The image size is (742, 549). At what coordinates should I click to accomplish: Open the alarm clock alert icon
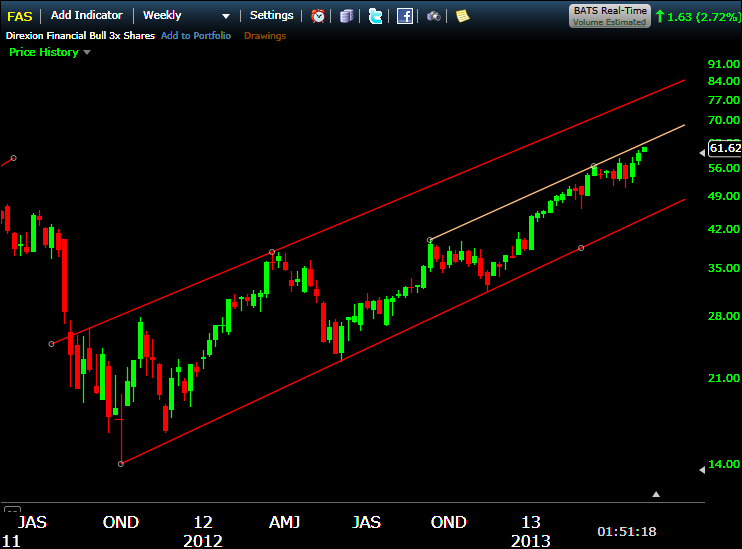coord(318,16)
